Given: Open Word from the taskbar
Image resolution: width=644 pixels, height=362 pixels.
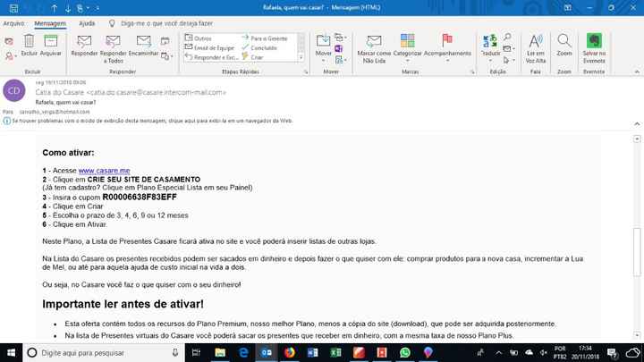Looking at the screenshot, I should (312, 352).
